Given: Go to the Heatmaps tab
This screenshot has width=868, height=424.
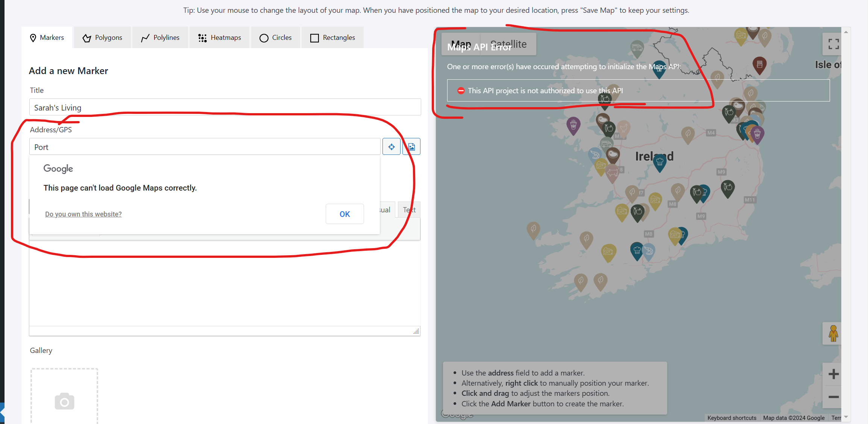Looking at the screenshot, I should pos(220,38).
